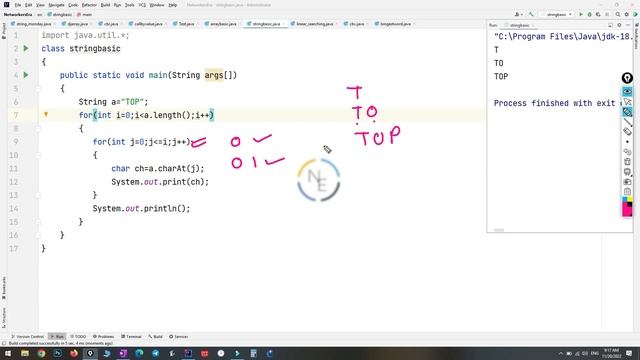This screenshot has height=360, width=640.
Task: Run the class from the line 2 gutter arrow
Action: point(26,49)
